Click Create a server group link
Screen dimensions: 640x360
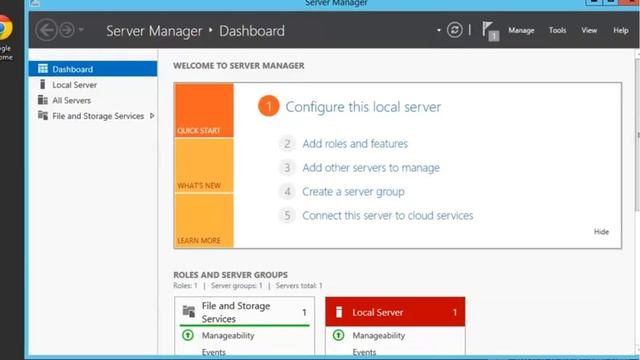click(353, 192)
